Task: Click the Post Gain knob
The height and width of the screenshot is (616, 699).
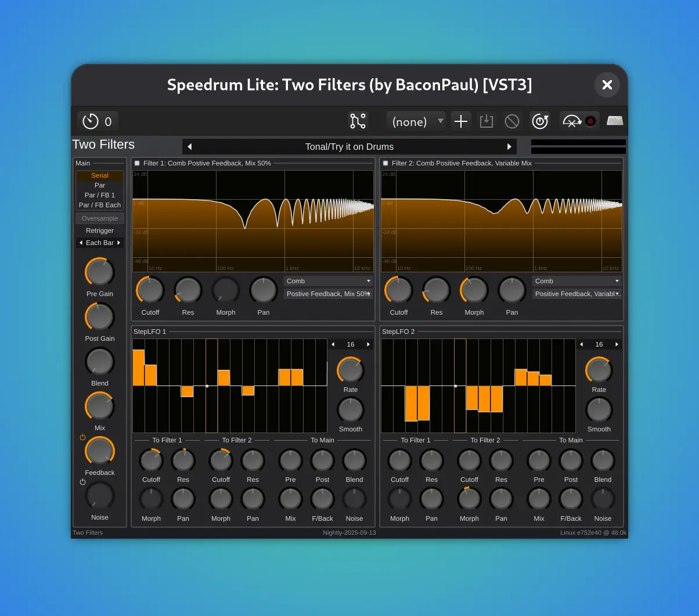Action: coord(100,316)
